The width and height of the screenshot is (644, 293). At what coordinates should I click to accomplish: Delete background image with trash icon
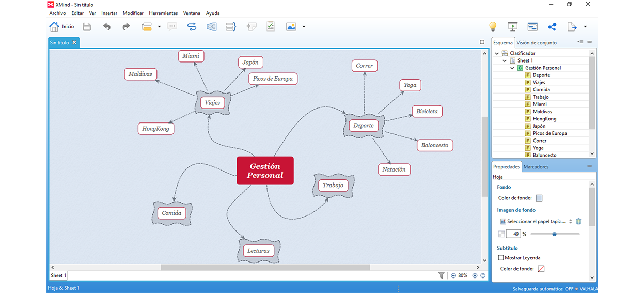click(x=578, y=221)
